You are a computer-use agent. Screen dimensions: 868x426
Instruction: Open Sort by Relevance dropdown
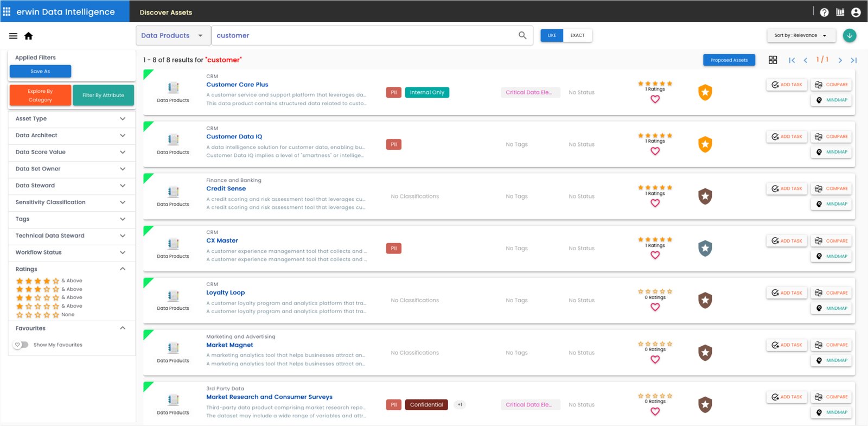pos(800,35)
